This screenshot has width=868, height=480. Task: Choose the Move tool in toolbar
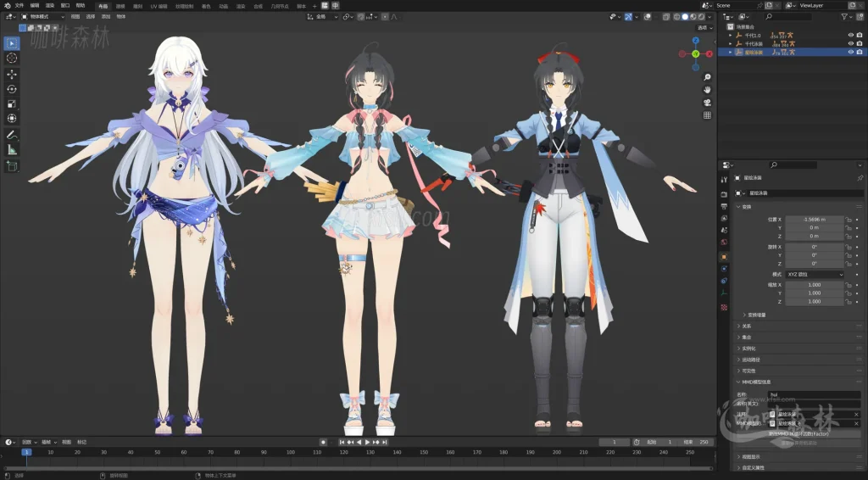point(12,74)
